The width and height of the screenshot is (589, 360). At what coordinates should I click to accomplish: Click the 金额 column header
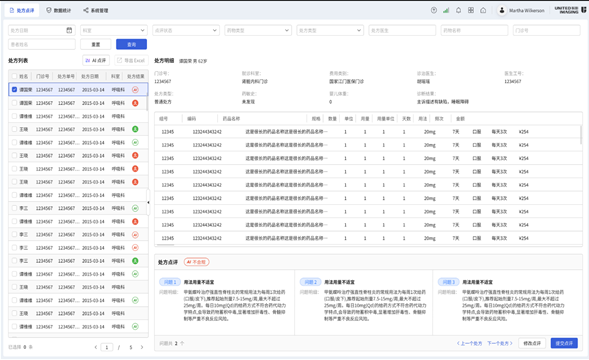coord(461,119)
